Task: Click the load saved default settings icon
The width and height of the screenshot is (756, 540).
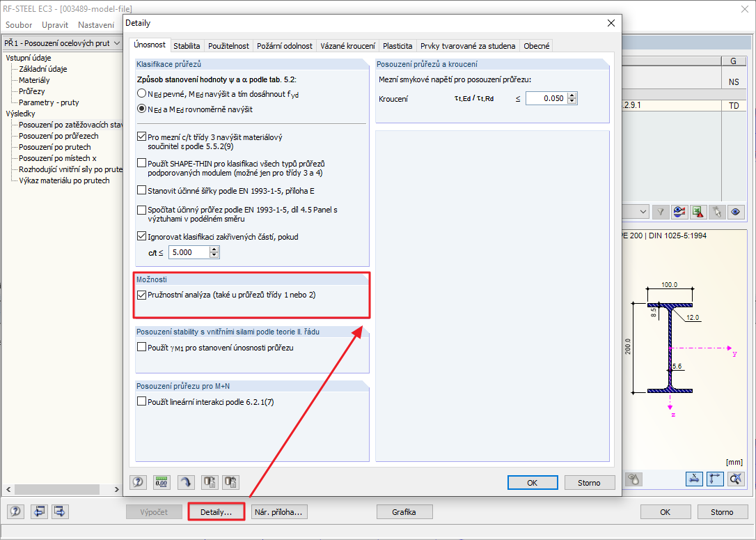Action: click(x=231, y=481)
